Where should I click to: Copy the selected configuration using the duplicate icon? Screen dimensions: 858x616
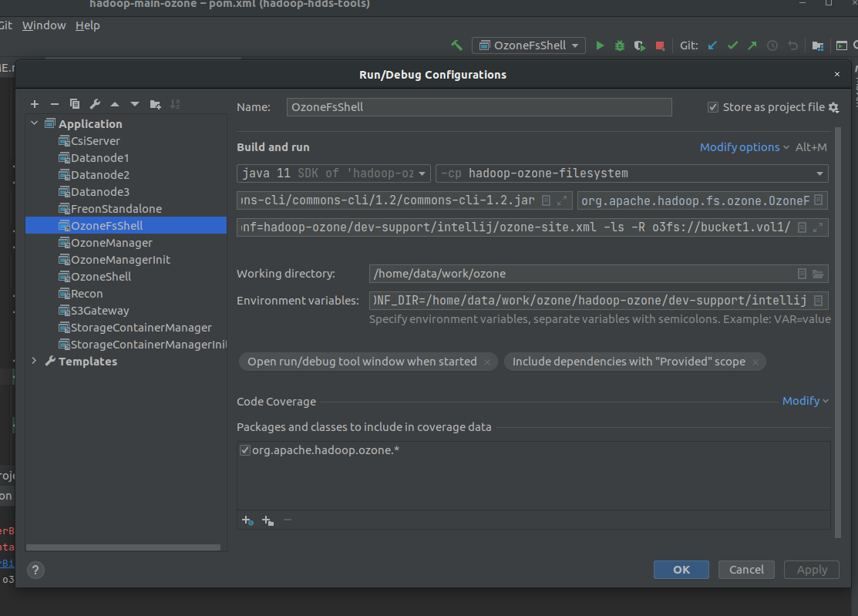pyautogui.click(x=74, y=103)
